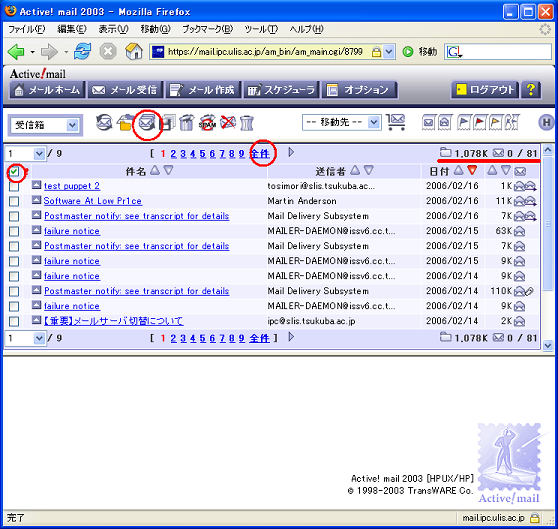Screen dimensions: 558x529
Task: Click the ログアウト button
Action: point(485,90)
